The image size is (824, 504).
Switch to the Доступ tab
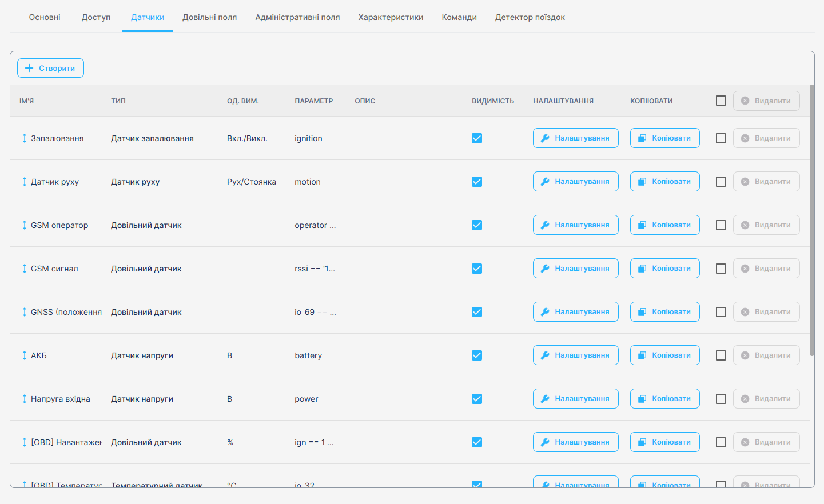tap(96, 17)
